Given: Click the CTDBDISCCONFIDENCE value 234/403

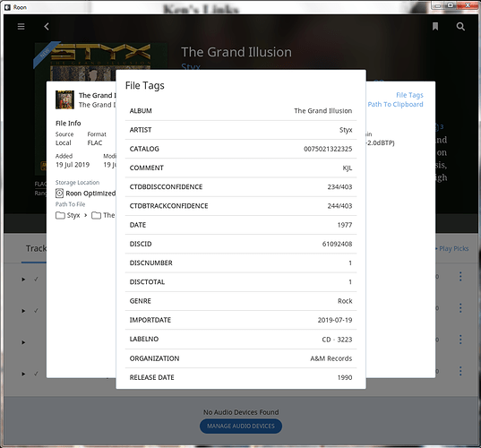Looking at the screenshot, I should [339, 187].
